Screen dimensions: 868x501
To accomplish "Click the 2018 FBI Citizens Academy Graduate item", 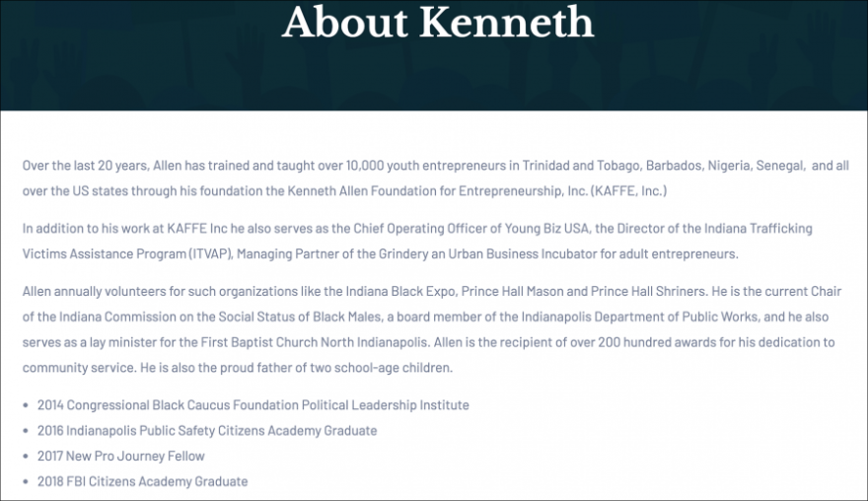I will click(x=143, y=481).
